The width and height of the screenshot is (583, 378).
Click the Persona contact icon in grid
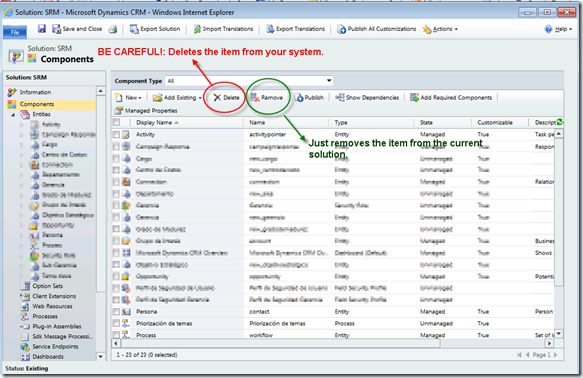coord(126,311)
